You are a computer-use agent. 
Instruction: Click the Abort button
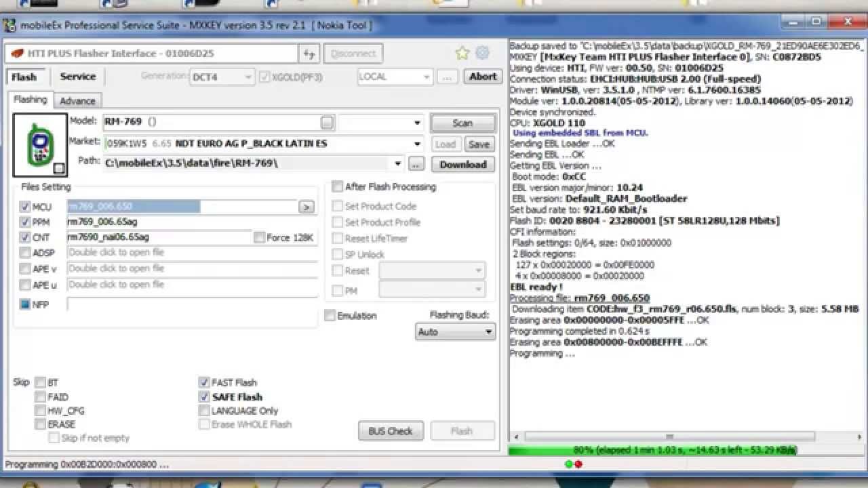pos(483,77)
